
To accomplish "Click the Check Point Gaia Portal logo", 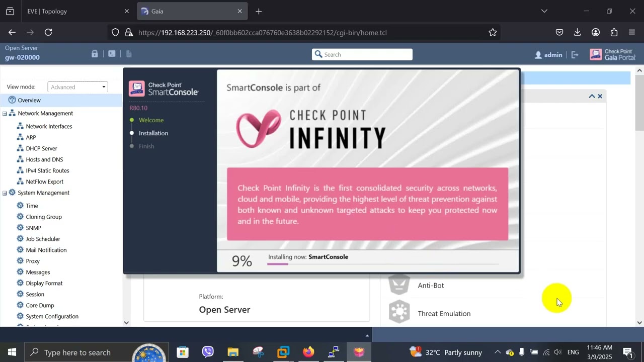I will [x=612, y=54].
